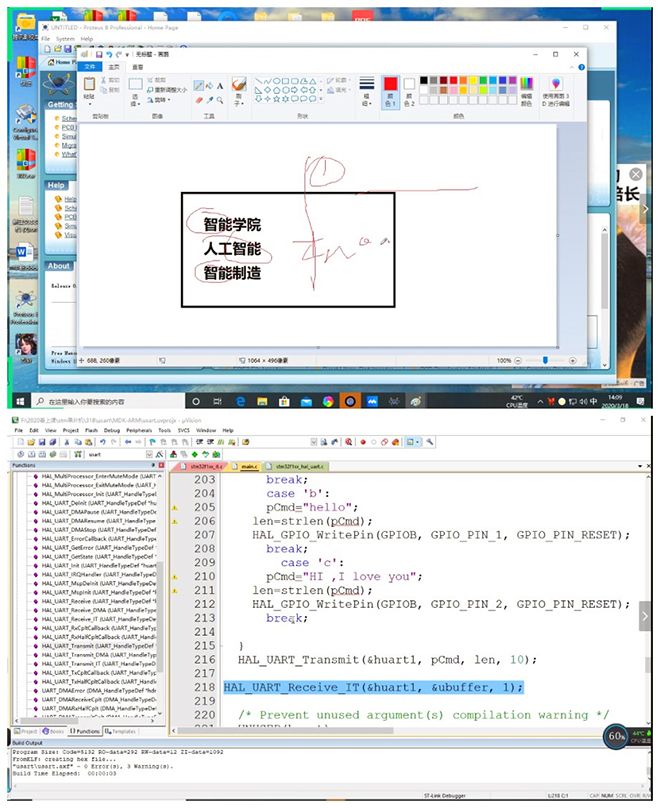Viewport: 660px width, 808px height.
Task: Click Insert Breakpoint red dot in uVision
Action: pyautogui.click(x=363, y=442)
